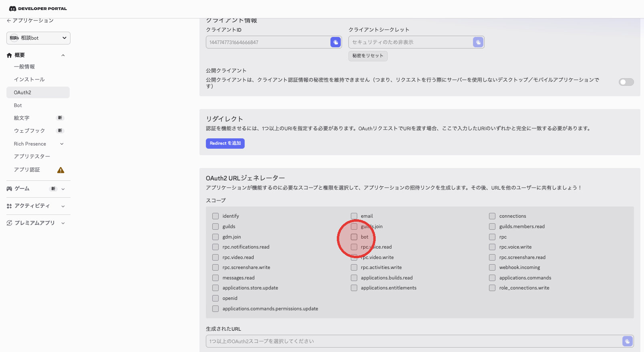This screenshot has width=644, height=352.
Task: Check the role_connections.write scope
Action: pos(492,288)
